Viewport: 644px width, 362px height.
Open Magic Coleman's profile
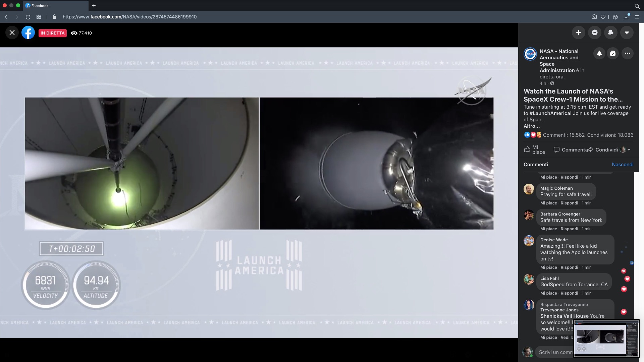click(556, 188)
